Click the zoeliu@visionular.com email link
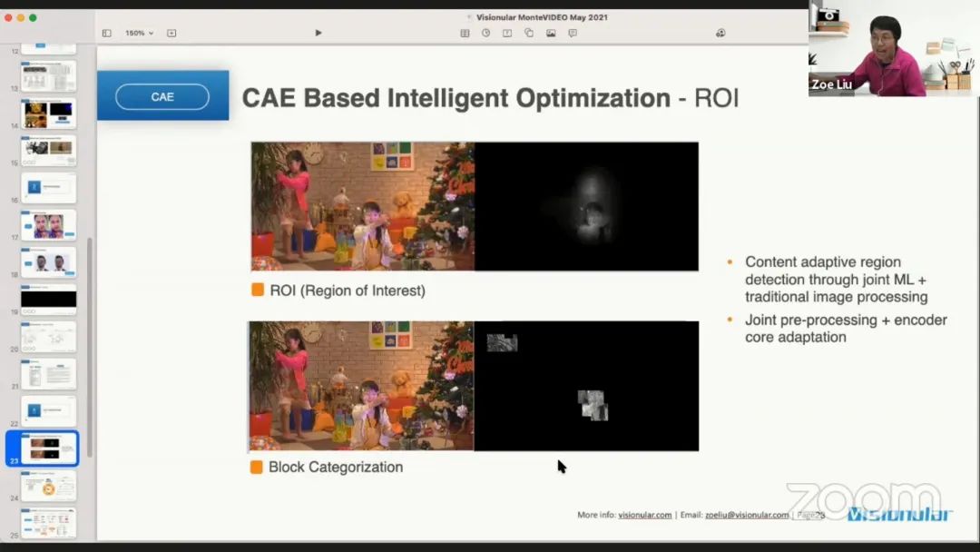This screenshot has height=552, width=980. (x=747, y=515)
